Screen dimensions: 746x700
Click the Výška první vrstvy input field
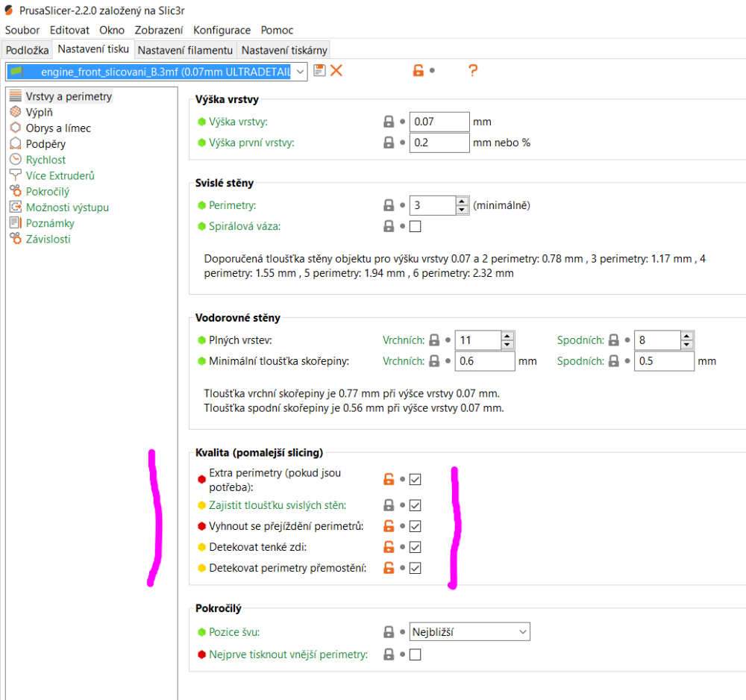pyautogui.click(x=439, y=143)
